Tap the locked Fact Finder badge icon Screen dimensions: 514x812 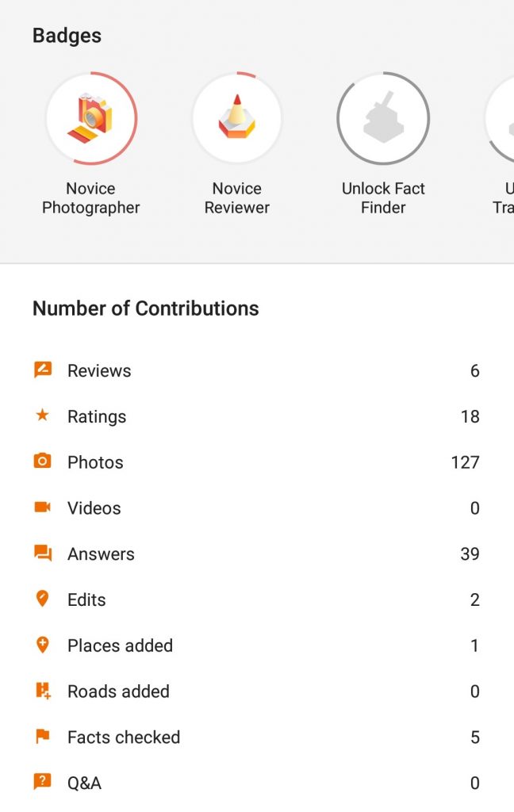[383, 119]
